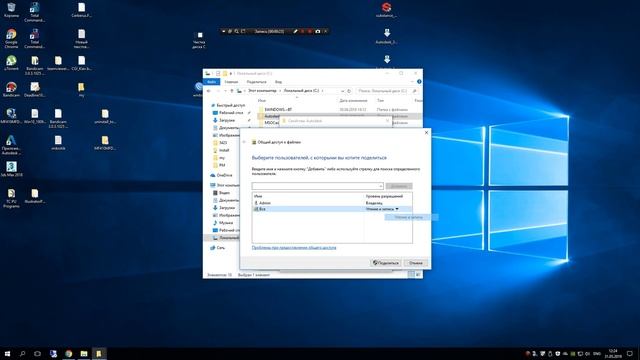
Task: Click the back arrow in the sharing dialog
Action: (244, 142)
